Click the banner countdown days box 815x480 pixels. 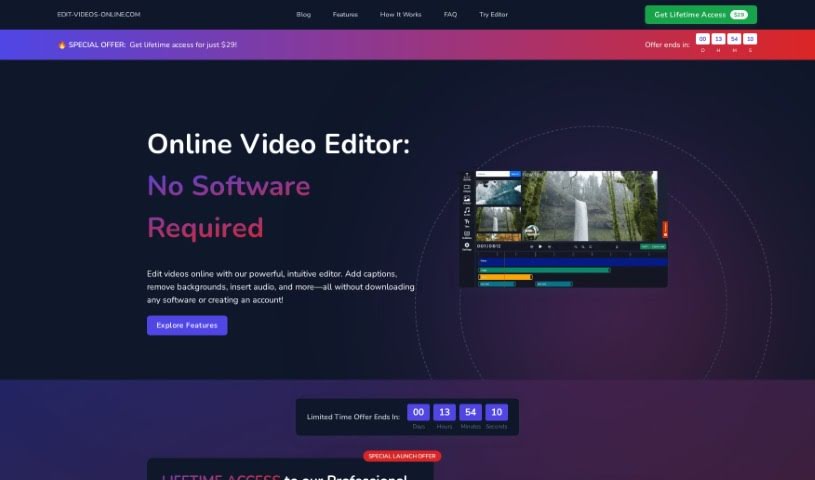pos(703,39)
